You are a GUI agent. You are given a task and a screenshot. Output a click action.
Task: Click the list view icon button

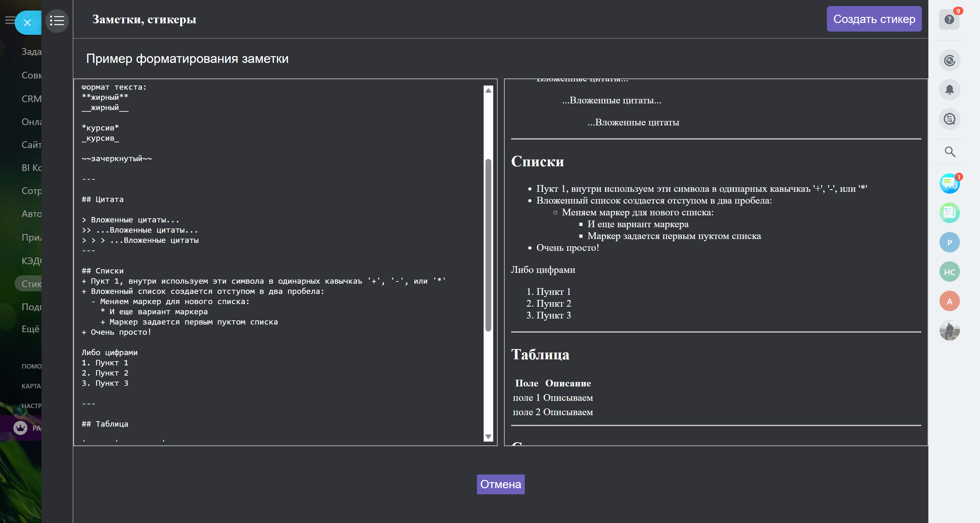point(57,20)
